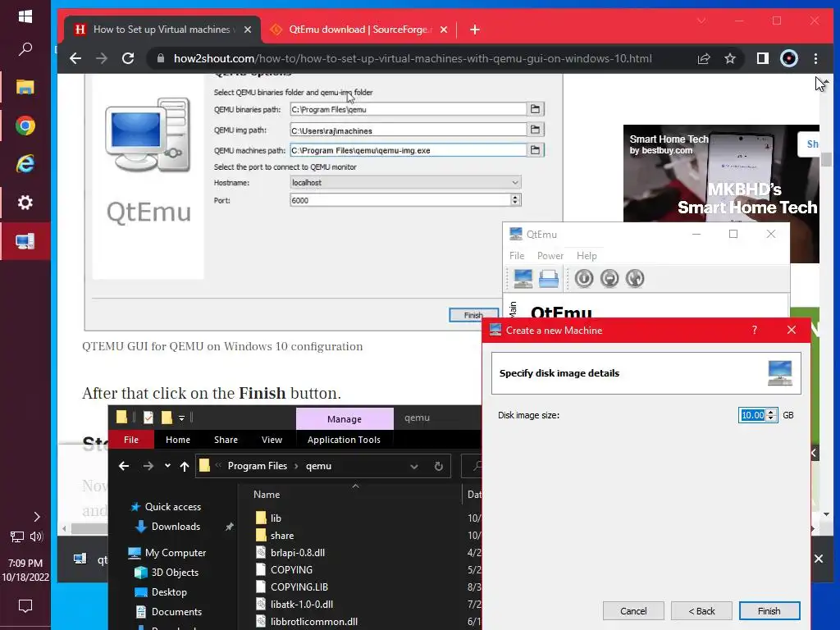The height and width of the screenshot is (630, 840).
Task: Open the File tab in File Explorer ribbon
Action: click(131, 440)
